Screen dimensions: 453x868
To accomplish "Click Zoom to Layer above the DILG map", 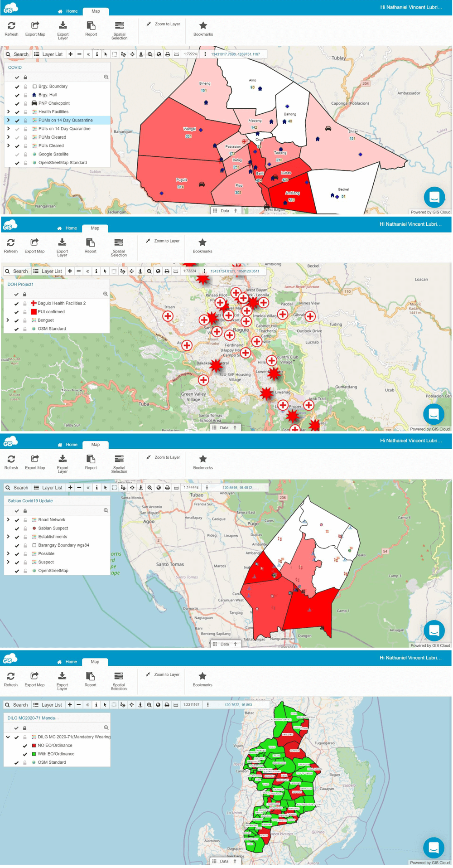I will pyautogui.click(x=163, y=674).
